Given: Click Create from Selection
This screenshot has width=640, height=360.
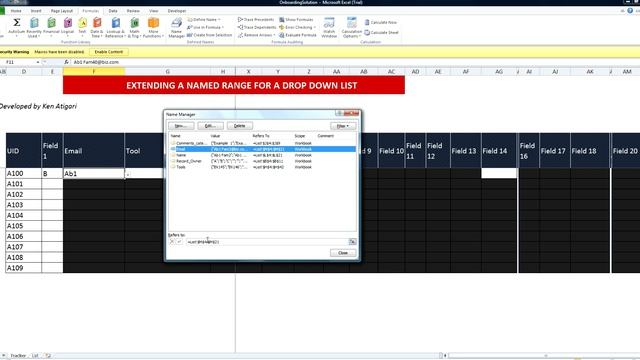Looking at the screenshot, I should (x=209, y=35).
